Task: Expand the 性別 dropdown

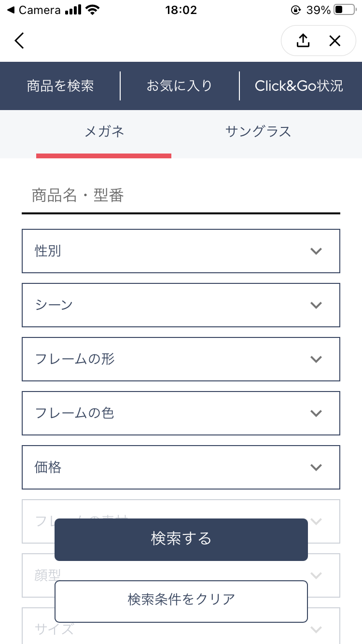Action: coord(181,251)
